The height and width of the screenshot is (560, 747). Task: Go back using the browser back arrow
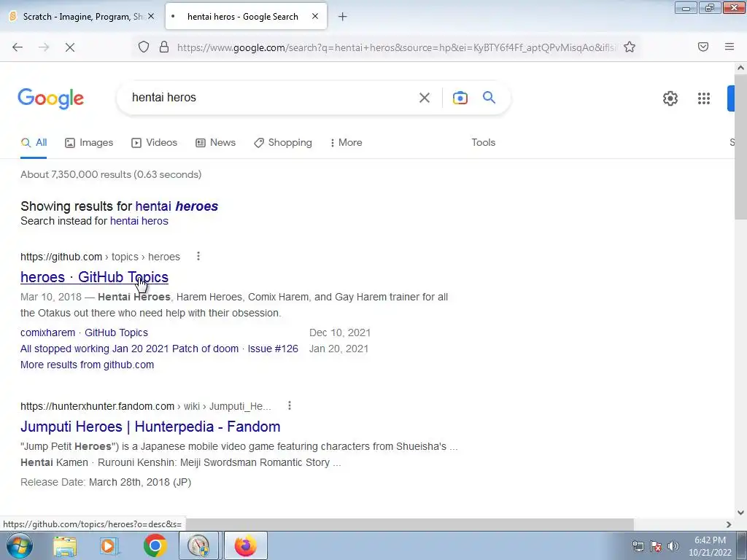pos(18,47)
